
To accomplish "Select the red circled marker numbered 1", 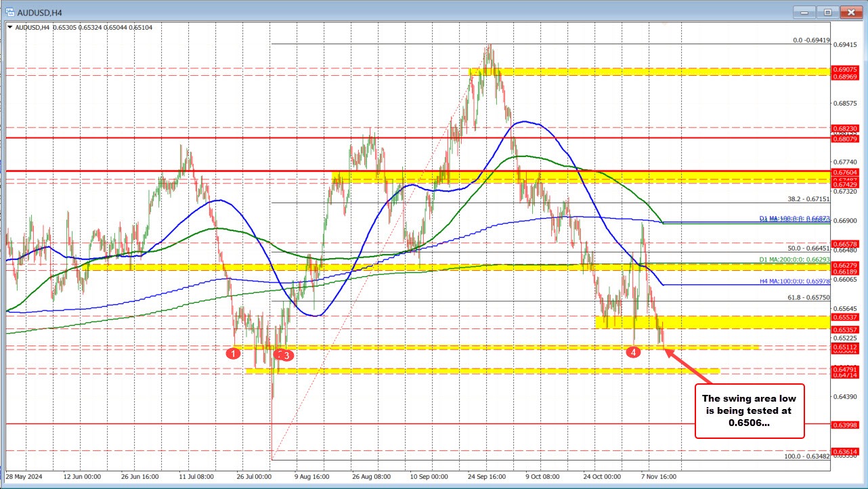I will (234, 353).
